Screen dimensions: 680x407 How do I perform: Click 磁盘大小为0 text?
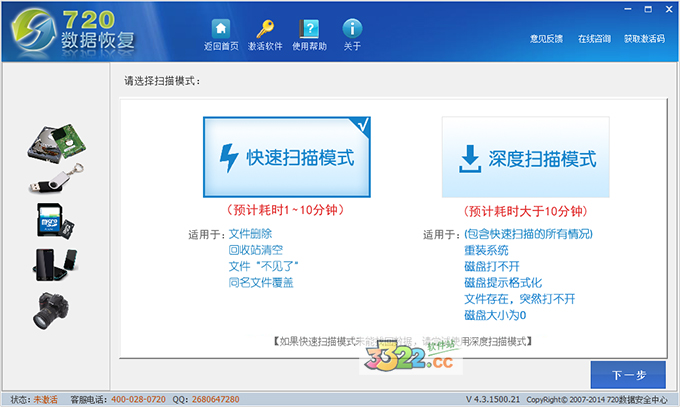point(495,315)
